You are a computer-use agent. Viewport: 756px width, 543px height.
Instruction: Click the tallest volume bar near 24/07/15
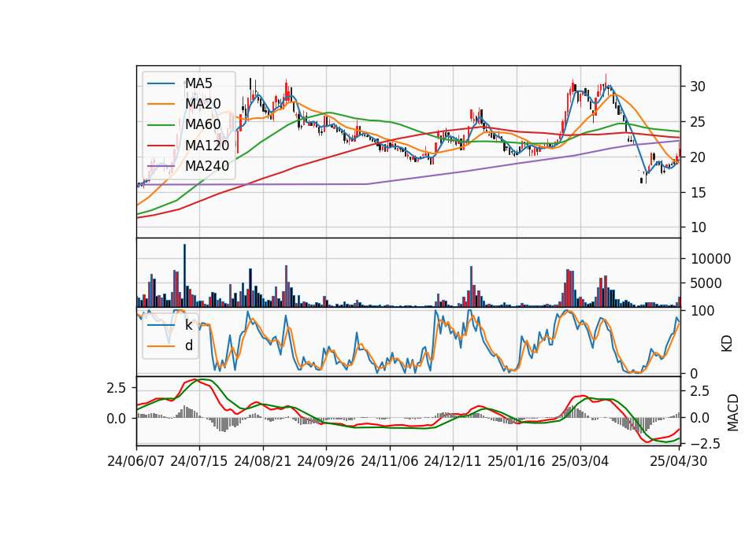pyautogui.click(x=184, y=275)
